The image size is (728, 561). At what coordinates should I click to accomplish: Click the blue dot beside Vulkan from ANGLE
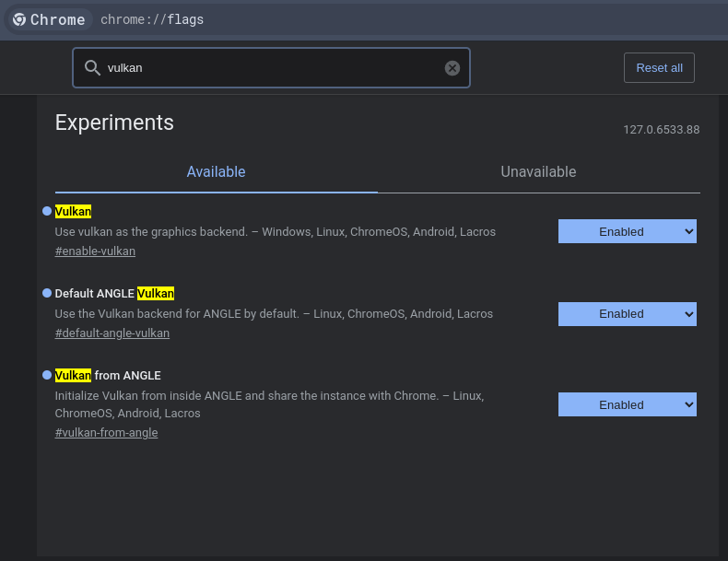pos(47,375)
